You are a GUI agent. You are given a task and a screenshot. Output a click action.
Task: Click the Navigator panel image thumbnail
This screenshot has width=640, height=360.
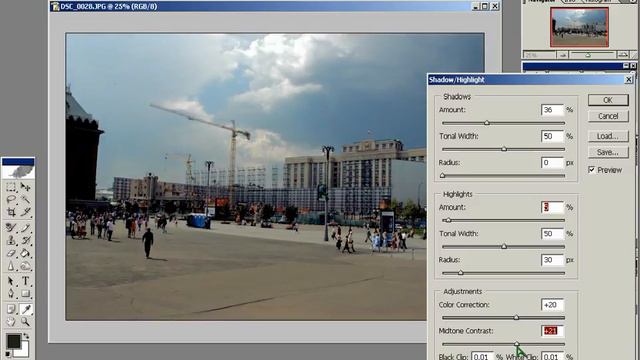coord(579,27)
